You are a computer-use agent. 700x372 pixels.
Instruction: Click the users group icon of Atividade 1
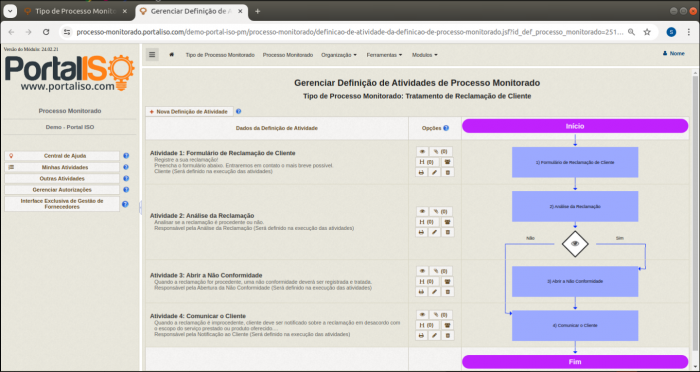pyautogui.click(x=447, y=162)
